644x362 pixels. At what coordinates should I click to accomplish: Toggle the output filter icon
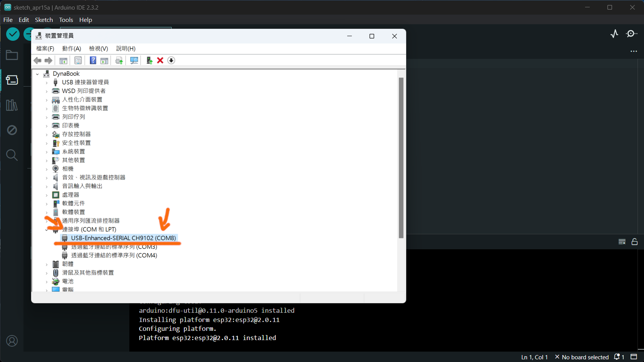pyautogui.click(x=622, y=242)
